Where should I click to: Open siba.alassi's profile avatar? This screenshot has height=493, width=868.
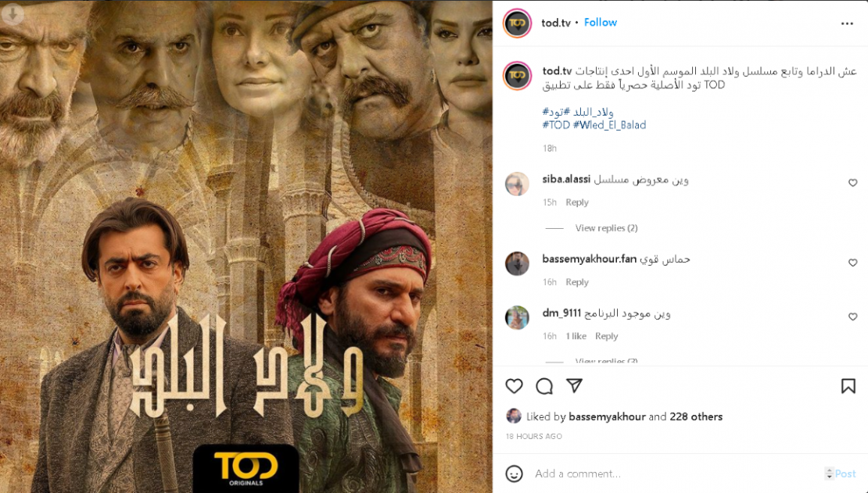tap(517, 184)
